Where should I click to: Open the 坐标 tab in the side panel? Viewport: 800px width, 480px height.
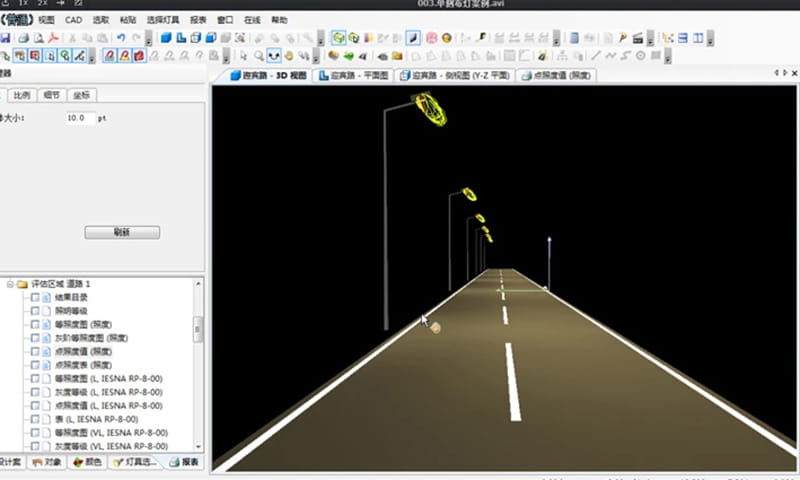[x=81, y=95]
